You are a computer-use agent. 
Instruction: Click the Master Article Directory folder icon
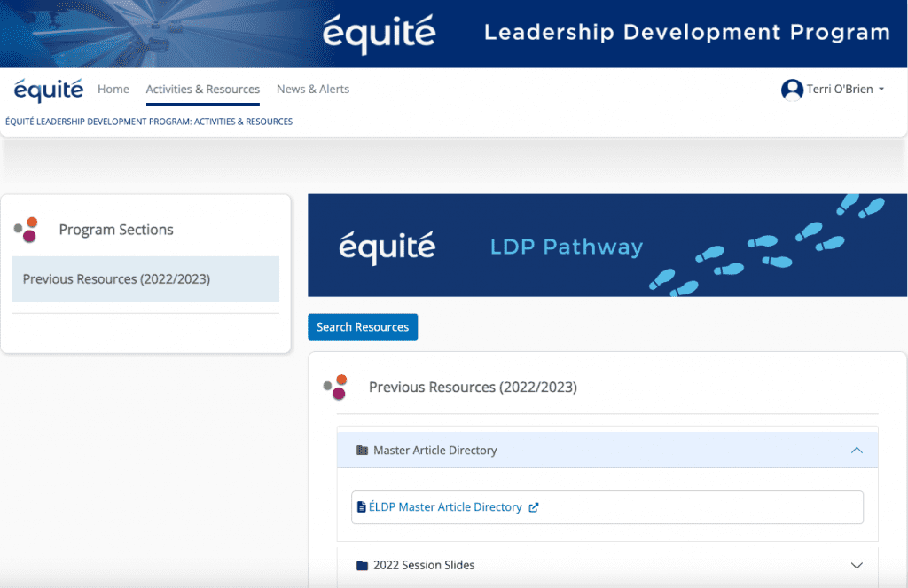pos(362,451)
